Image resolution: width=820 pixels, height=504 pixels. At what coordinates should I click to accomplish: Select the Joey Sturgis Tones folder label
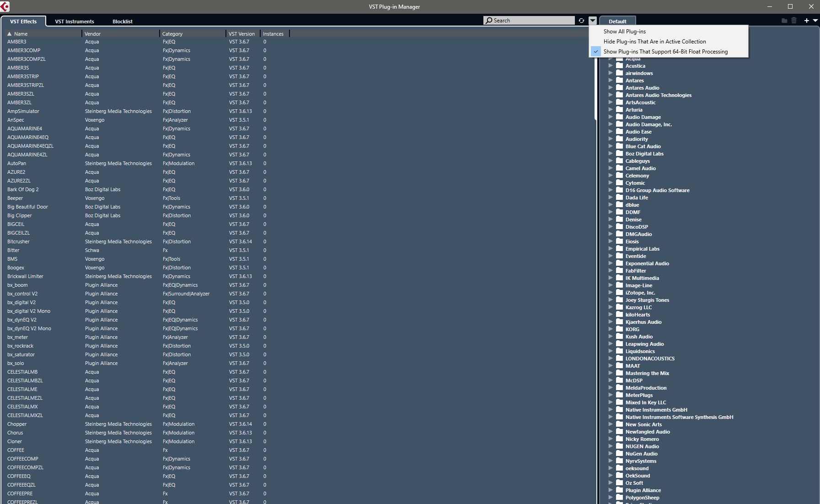pos(647,300)
